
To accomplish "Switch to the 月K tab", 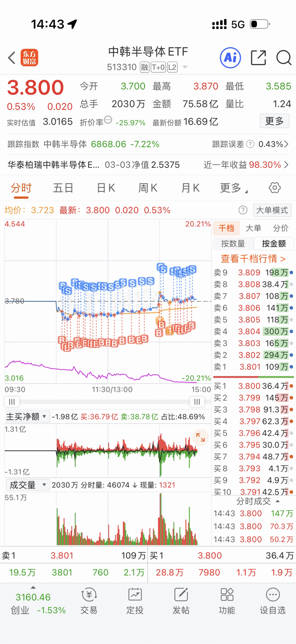I will tap(190, 188).
